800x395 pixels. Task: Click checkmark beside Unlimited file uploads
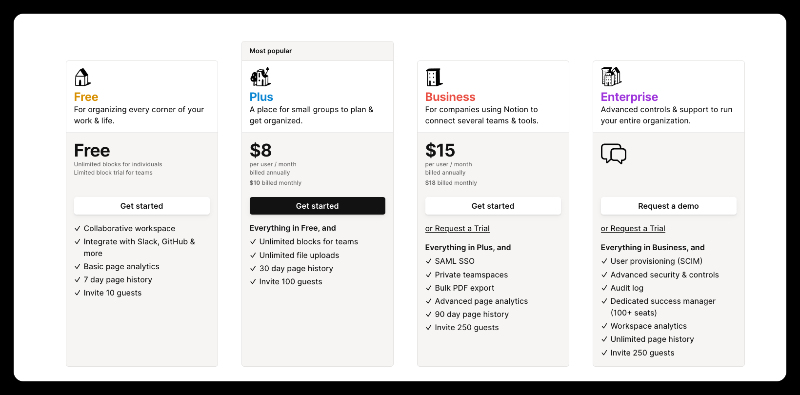point(253,255)
